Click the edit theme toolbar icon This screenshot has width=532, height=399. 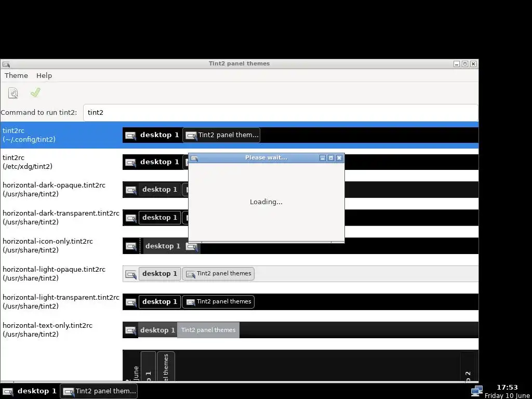tap(13, 92)
